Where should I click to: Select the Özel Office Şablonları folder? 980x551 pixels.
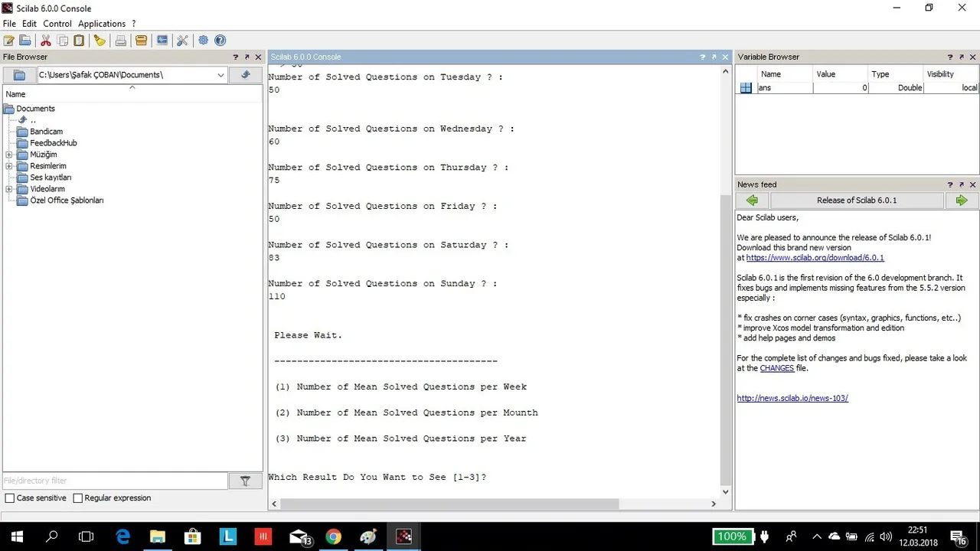pos(67,201)
